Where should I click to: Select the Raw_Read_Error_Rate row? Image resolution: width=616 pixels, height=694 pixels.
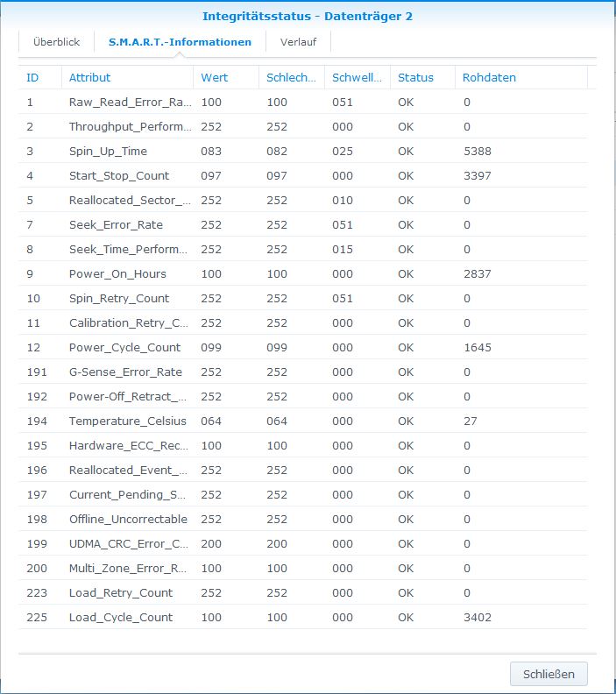pyautogui.click(x=130, y=103)
